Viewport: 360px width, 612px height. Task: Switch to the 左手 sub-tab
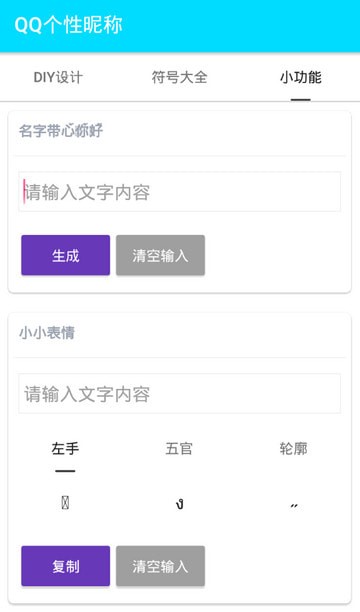coord(65,448)
